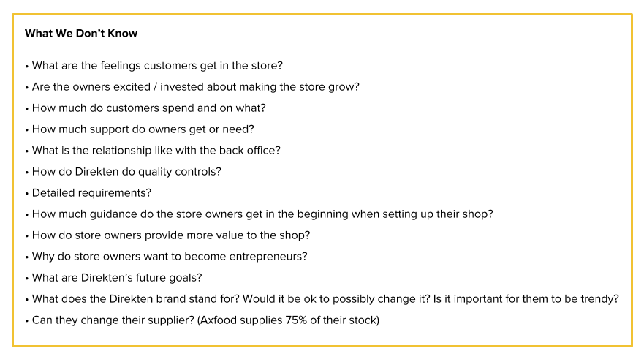This screenshot has height=362, width=644.
Task: Click the bullet point before 'Detailed requirements?'
Action: tap(27, 194)
